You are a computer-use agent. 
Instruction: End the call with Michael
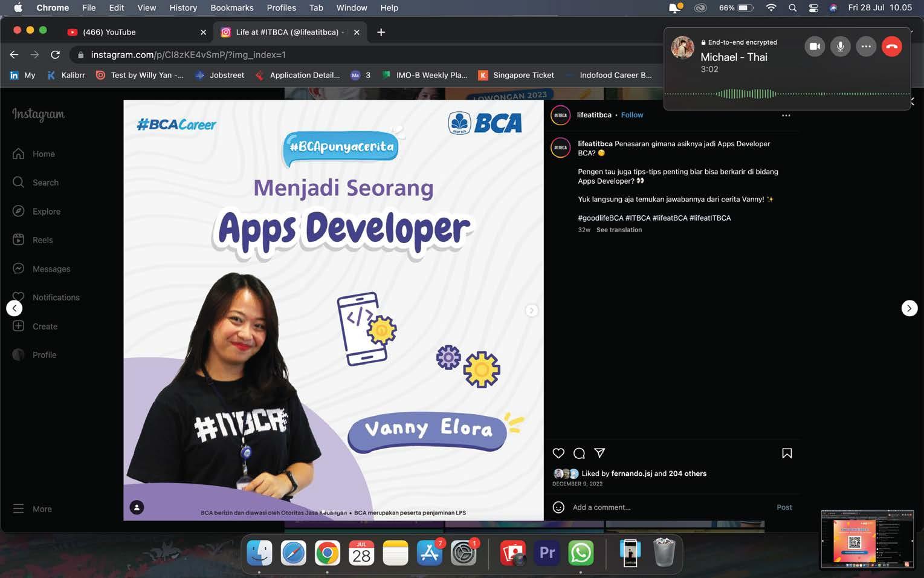(x=891, y=46)
